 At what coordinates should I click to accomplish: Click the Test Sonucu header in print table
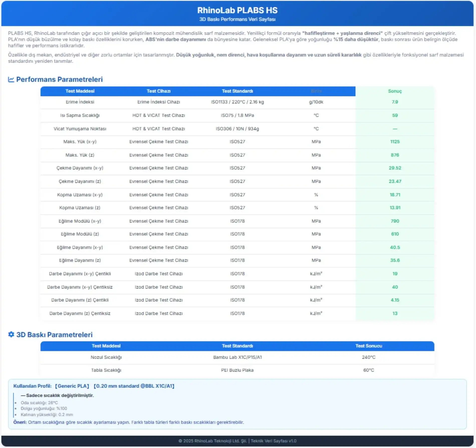pos(369,346)
